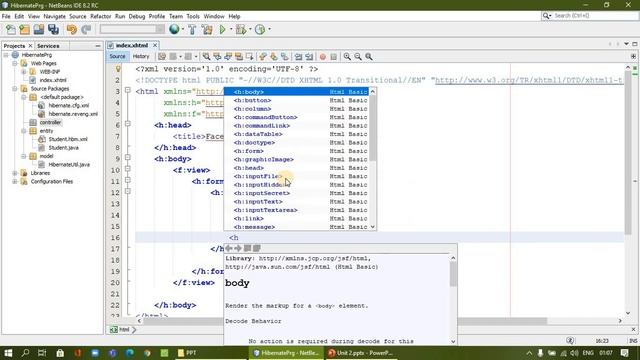
Task: Minimize the Projects panel with the dash button
Action: point(98,46)
